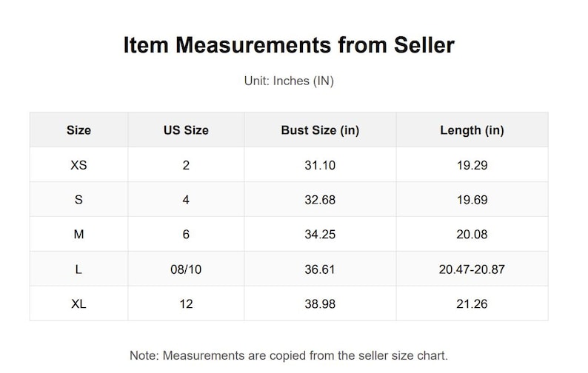Click the XL size row label

pos(78,303)
